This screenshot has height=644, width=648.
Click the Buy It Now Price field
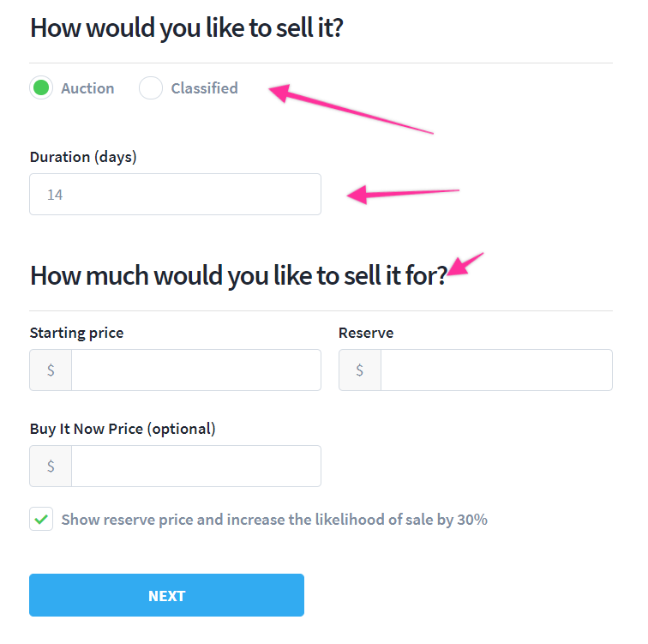195,466
